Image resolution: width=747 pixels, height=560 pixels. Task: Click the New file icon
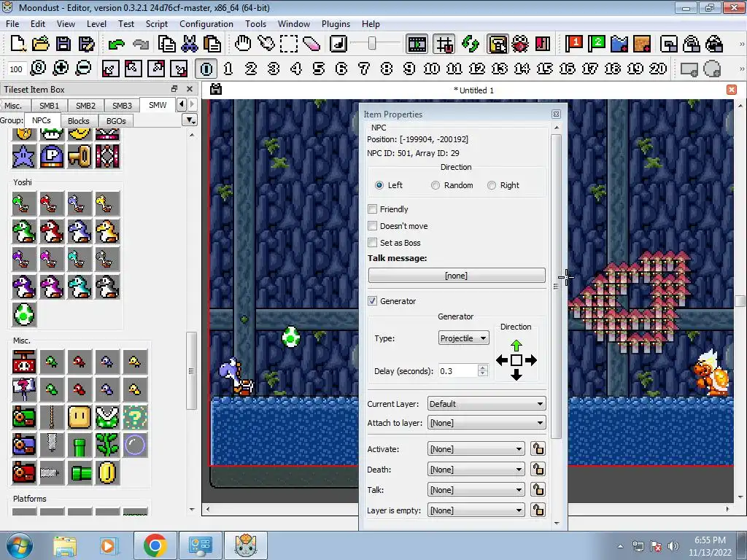[x=18, y=44]
